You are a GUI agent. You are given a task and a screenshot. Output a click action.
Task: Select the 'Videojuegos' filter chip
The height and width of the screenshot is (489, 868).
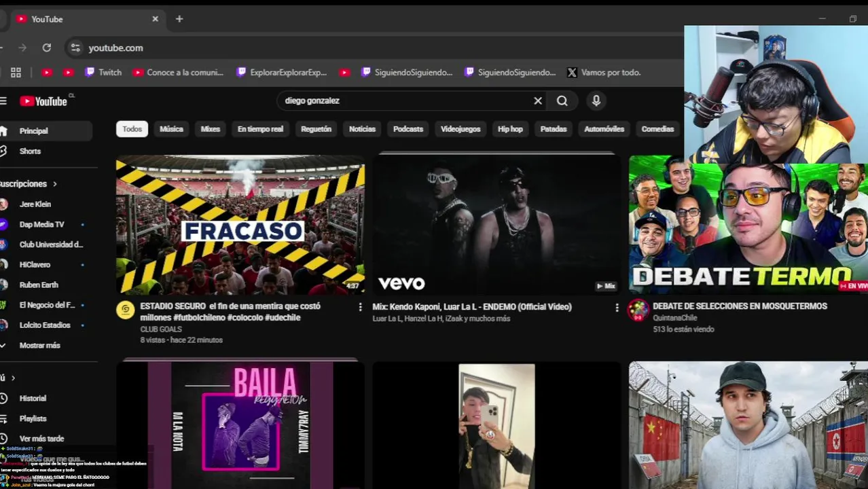click(x=460, y=129)
